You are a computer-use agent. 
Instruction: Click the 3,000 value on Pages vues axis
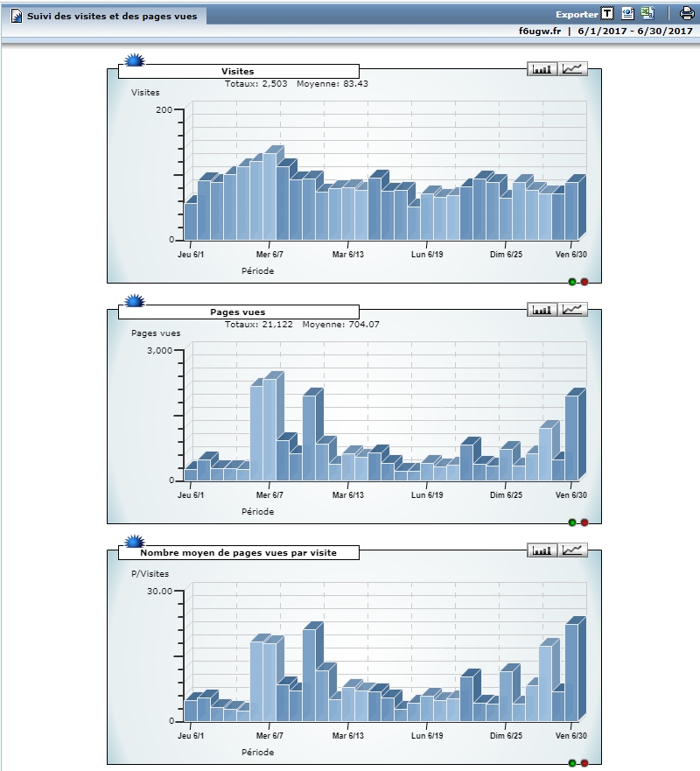pos(160,351)
